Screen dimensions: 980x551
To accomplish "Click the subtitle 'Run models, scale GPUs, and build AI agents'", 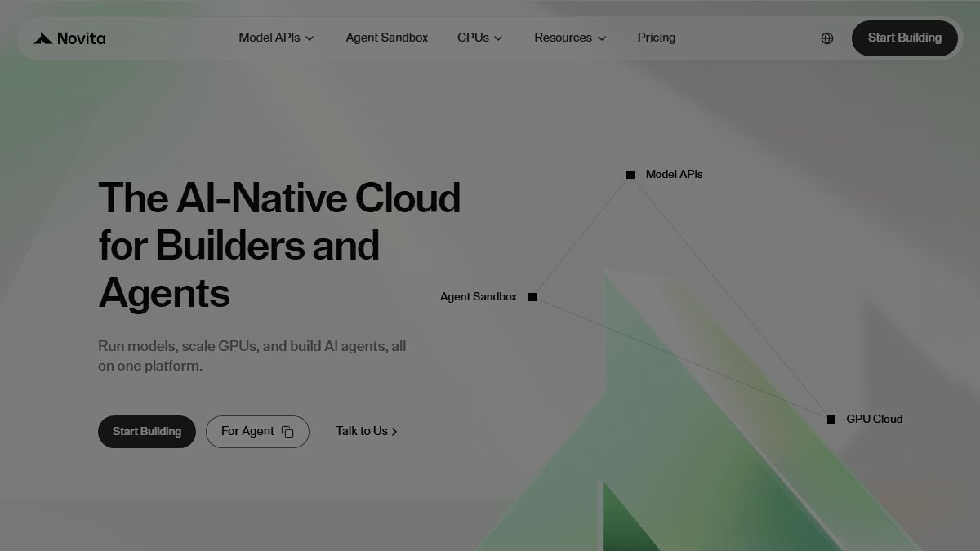I will point(252,356).
